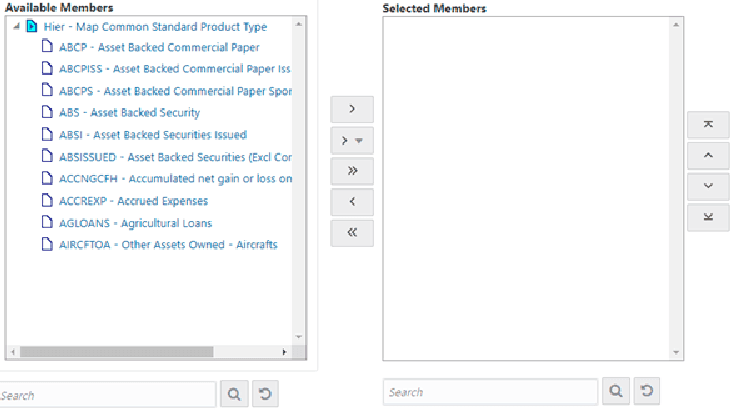Click the document icon next to AGLOANS
737x416 pixels.
coord(47,221)
